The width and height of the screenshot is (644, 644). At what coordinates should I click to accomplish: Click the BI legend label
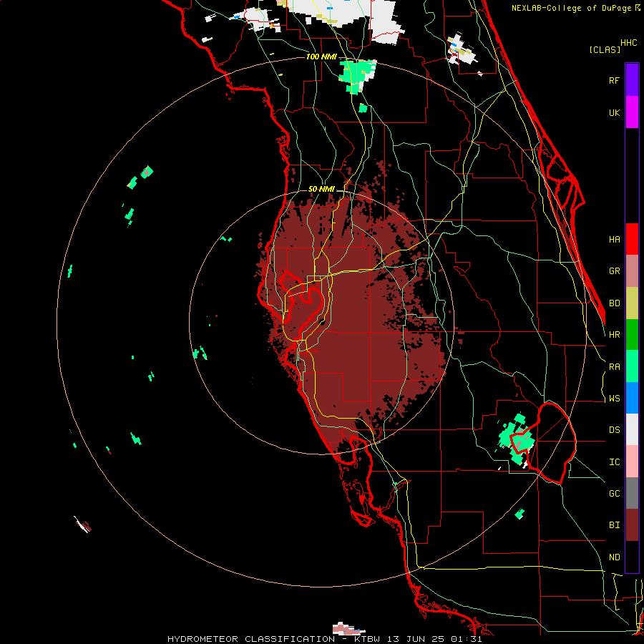point(614,525)
